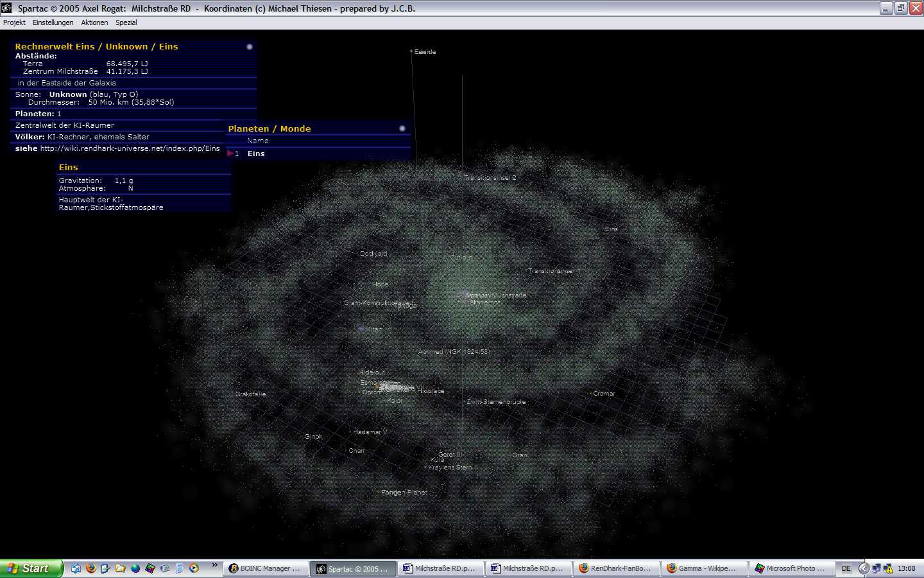Open the Aktionen menu
924x578 pixels.
click(x=94, y=22)
